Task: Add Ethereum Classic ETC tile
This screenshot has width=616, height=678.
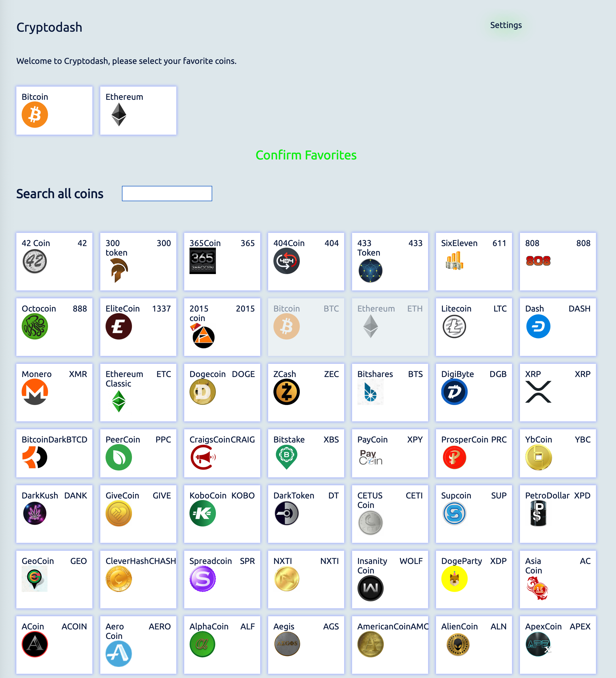Action: (138, 393)
